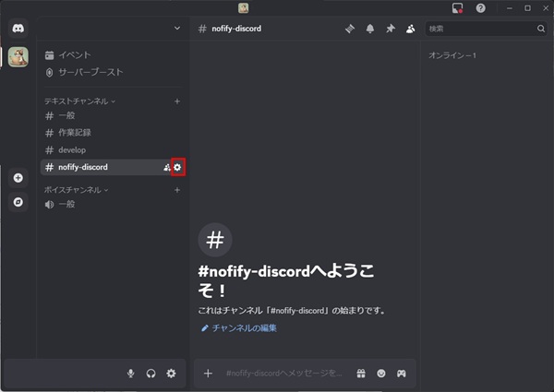
Task: Select the cat avatar server icon
Action: (18, 57)
